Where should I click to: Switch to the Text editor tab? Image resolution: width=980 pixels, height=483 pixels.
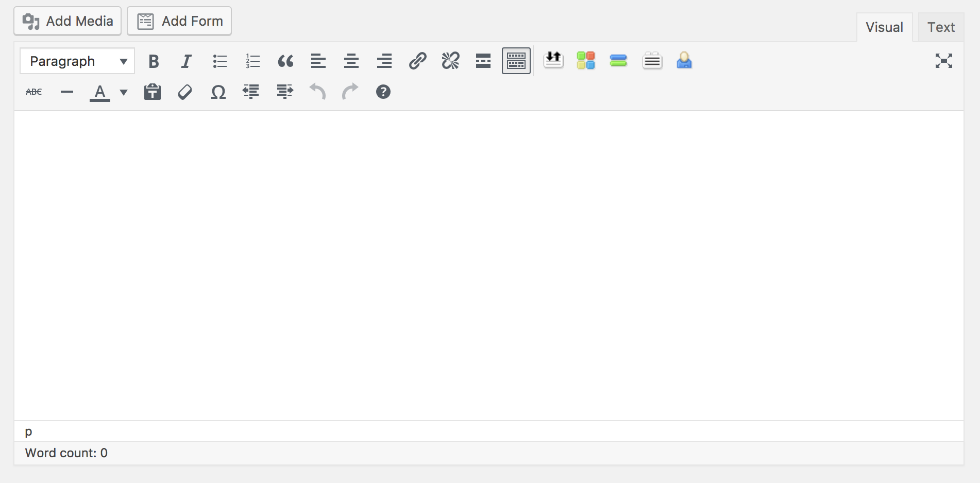(x=941, y=27)
